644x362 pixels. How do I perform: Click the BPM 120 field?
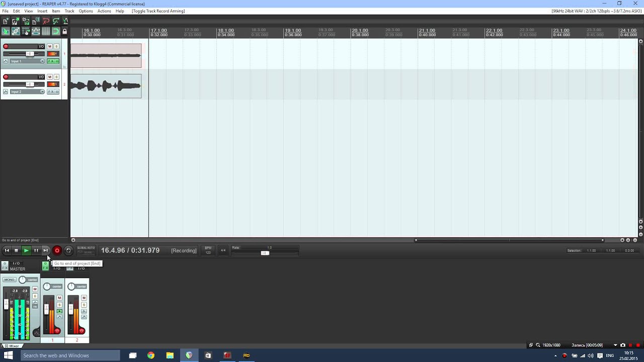point(208,250)
